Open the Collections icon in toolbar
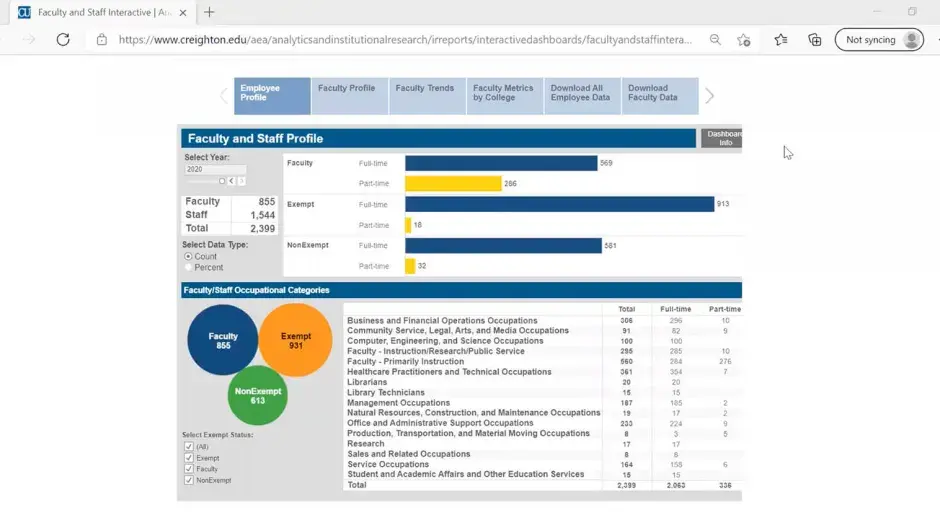 tap(815, 40)
